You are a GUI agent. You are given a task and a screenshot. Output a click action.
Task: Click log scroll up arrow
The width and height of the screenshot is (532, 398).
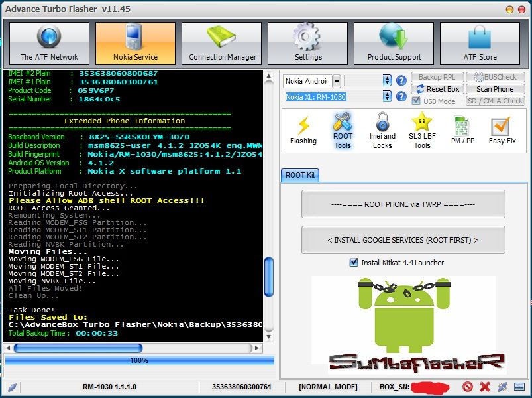(269, 76)
